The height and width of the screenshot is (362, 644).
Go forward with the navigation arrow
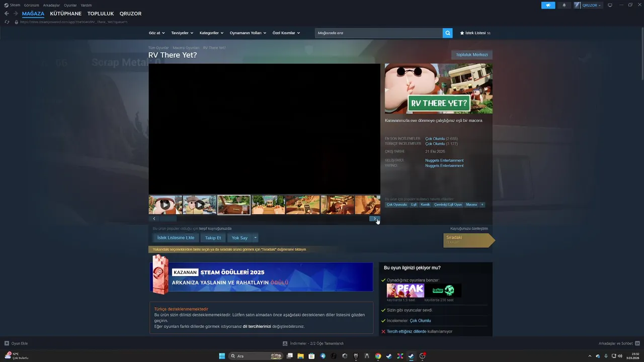16,14
